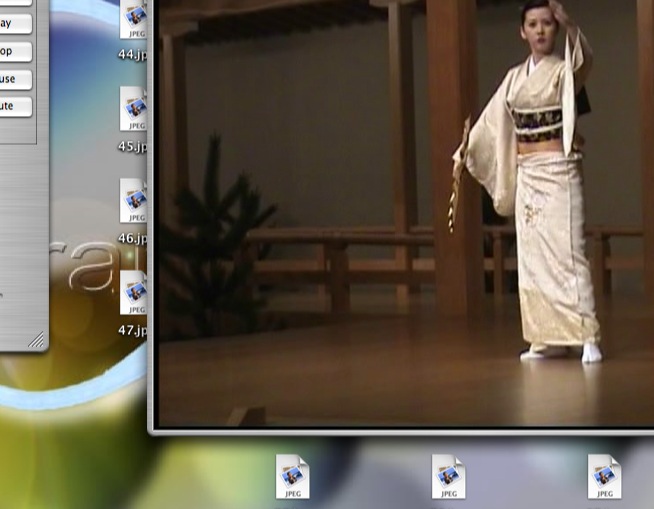Click the middle unlabeled JPEG icon below video window

448,476
